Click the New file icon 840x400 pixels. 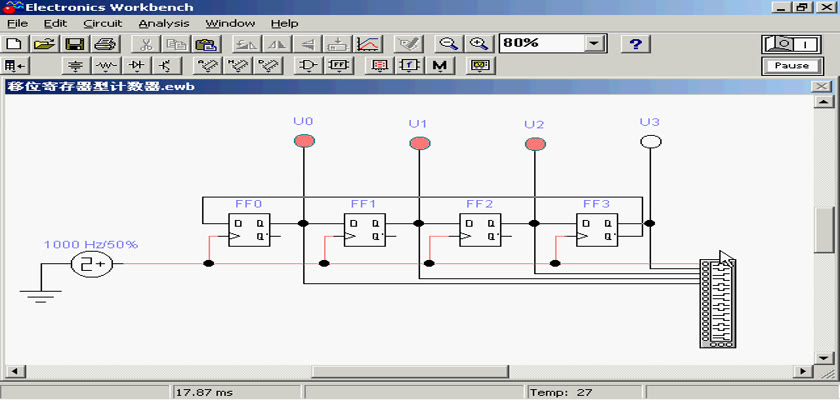[14, 44]
